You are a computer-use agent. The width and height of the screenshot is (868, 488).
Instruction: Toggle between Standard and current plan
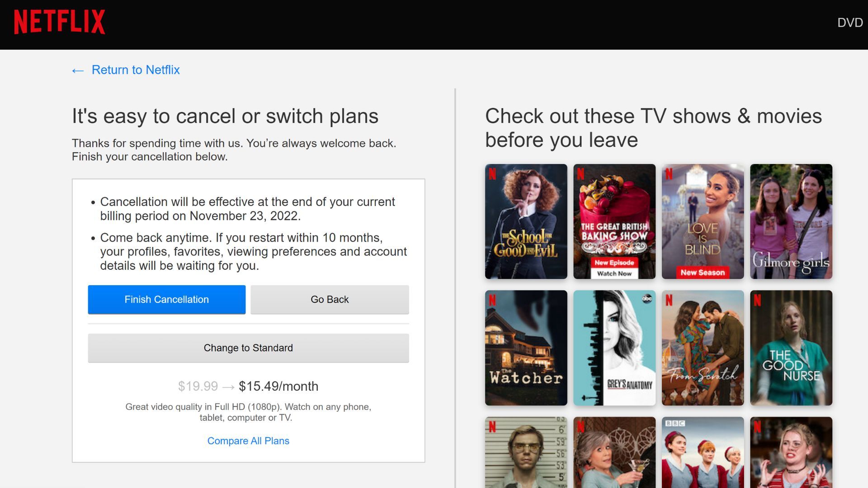pyautogui.click(x=248, y=347)
